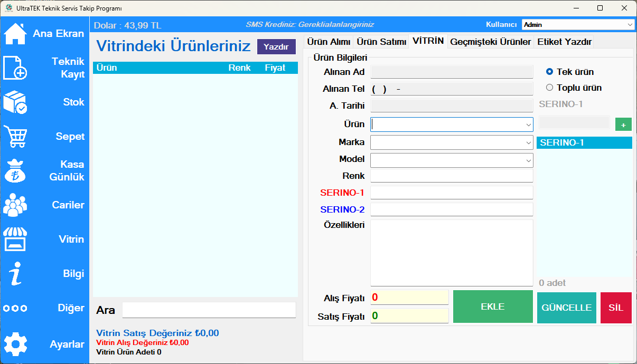
Task: Switch to the Ürün Alımı tab
Action: (329, 42)
